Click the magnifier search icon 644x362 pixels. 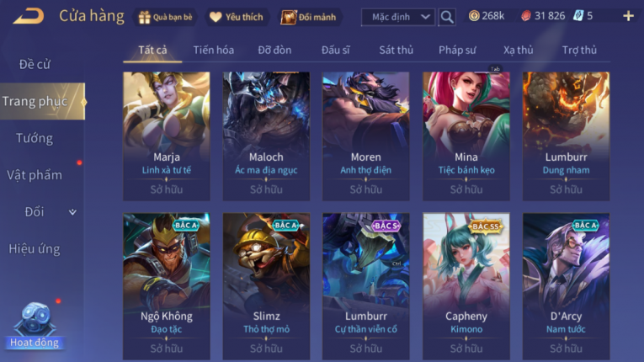click(x=447, y=17)
